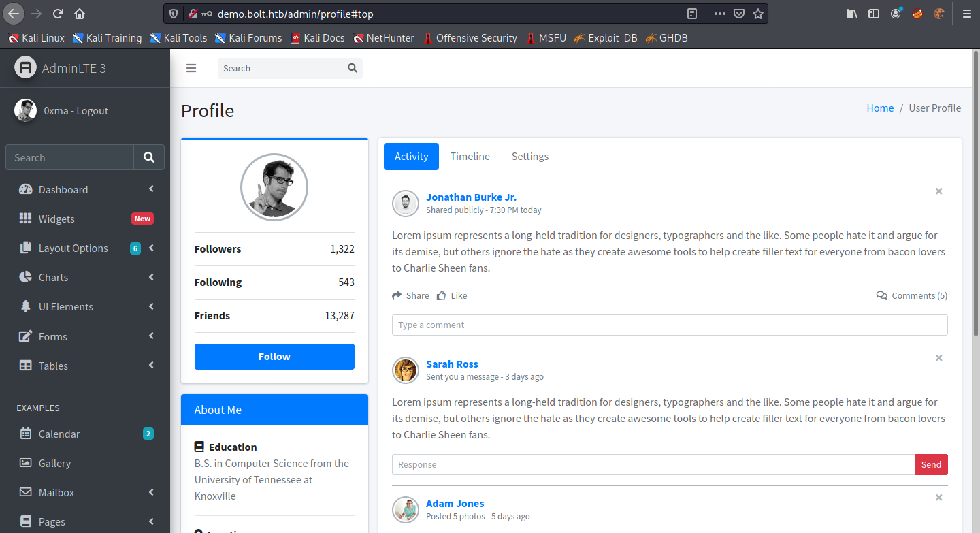The image size is (980, 533).
Task: Click the browser address bar URL
Action: point(295,14)
